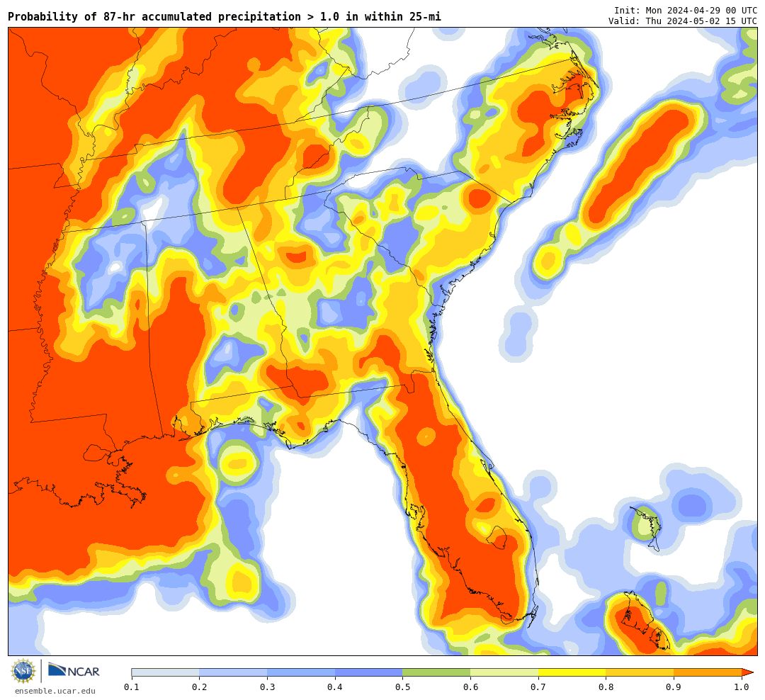This screenshot has width=765, height=700.
Task: Click the 1.0 colorbar tick label
Action: click(742, 687)
